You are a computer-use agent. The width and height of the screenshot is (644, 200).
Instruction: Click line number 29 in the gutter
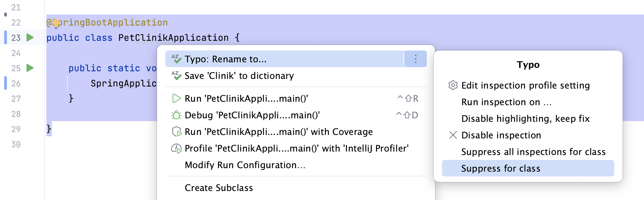pyautogui.click(x=16, y=129)
